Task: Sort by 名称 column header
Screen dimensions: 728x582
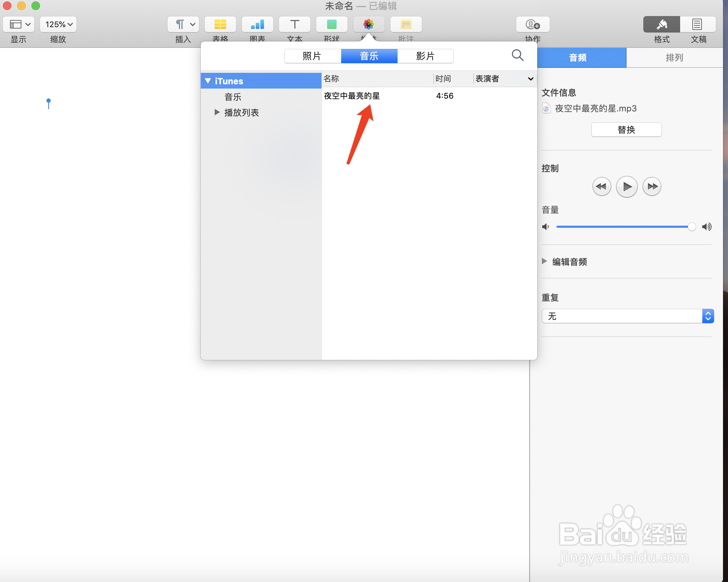Action: pos(378,79)
